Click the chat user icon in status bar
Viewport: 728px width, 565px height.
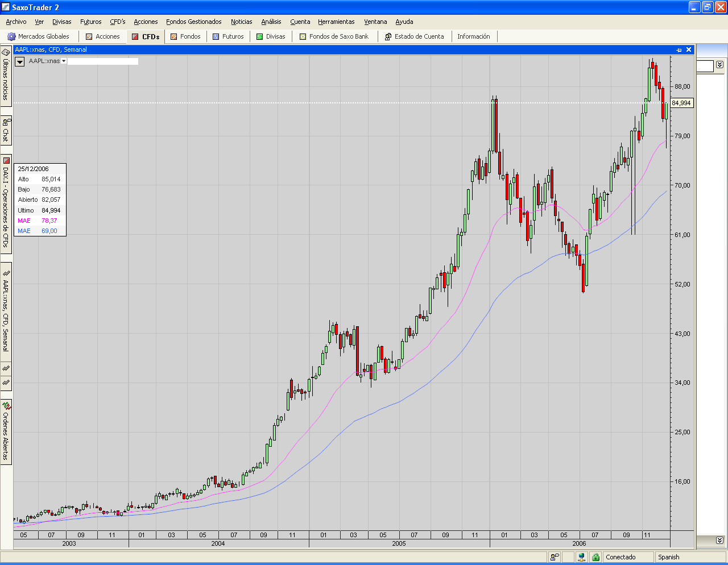pyautogui.click(x=555, y=557)
